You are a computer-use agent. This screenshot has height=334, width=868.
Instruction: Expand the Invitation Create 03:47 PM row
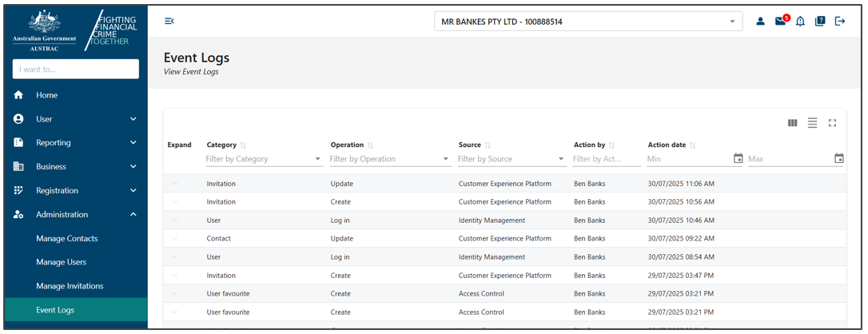(x=174, y=276)
